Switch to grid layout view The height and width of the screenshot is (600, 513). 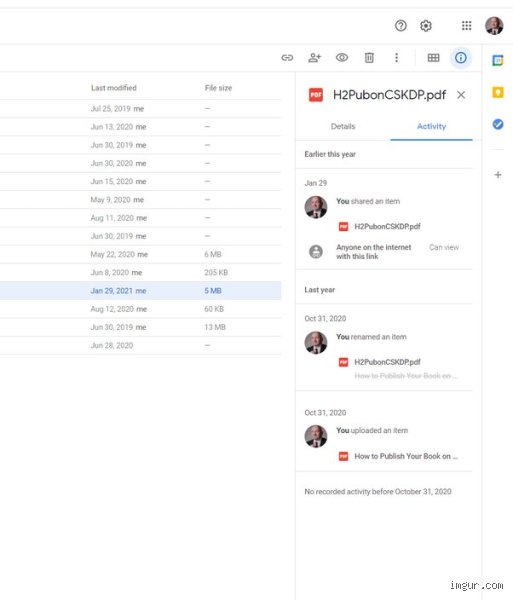click(433, 58)
